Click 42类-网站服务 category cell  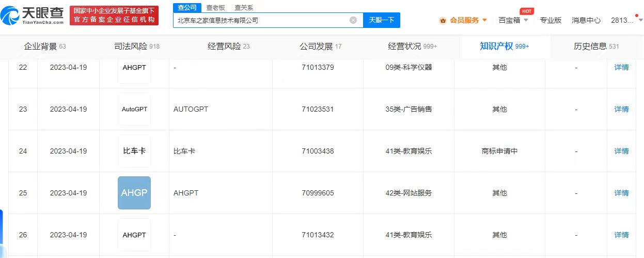[x=409, y=193]
